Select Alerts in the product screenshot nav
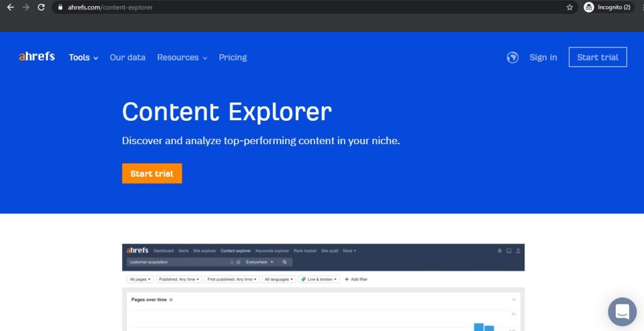Viewport: 644px width, 331px height. click(184, 251)
